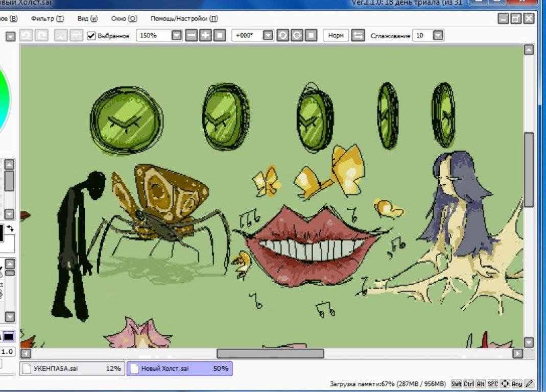Click the move arrows icon in status bar
Screen dimensions: 546x392
click(505, 384)
